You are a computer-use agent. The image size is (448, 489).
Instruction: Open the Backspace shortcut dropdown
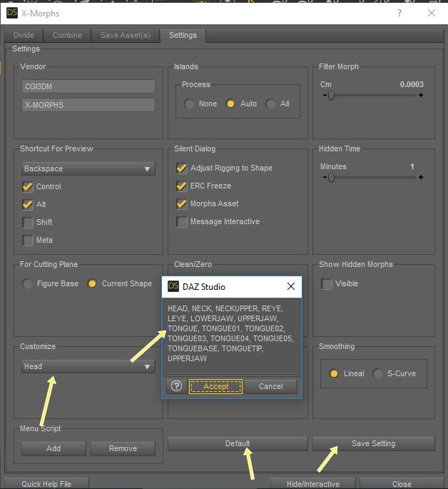coord(88,168)
